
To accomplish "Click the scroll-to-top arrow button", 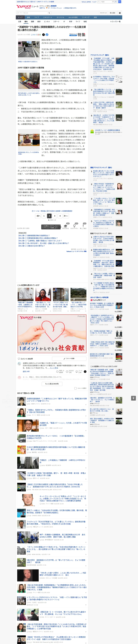I will point(133,398).
